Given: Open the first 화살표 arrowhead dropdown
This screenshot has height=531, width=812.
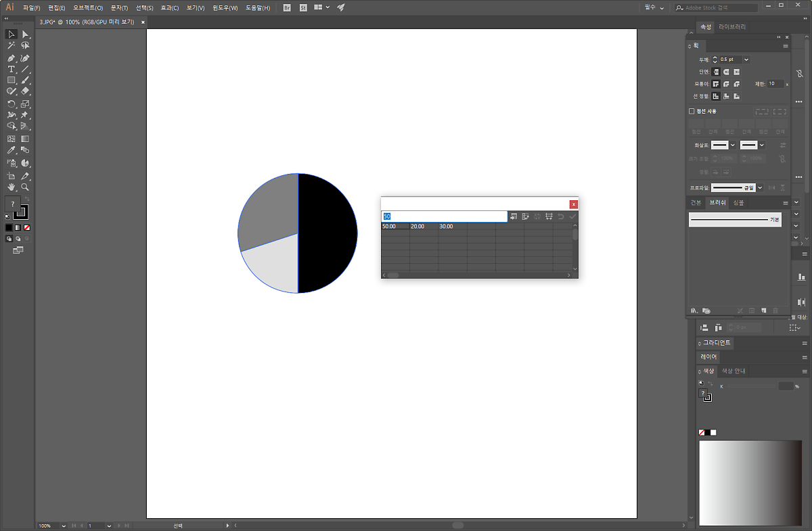Looking at the screenshot, I should 733,145.
